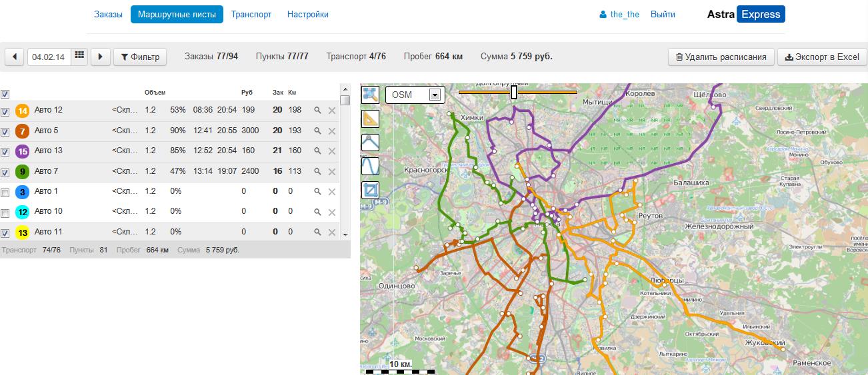Select the sine curve map tool
Image resolution: width=868 pixels, height=375 pixels.
[x=370, y=166]
